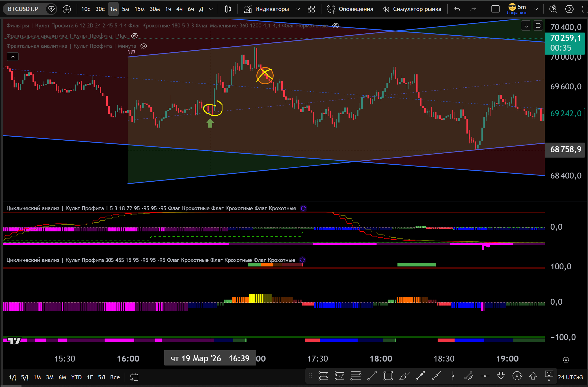588x387 pixels.
Task: Open the candlestick chart type icon
Action: [x=228, y=9]
